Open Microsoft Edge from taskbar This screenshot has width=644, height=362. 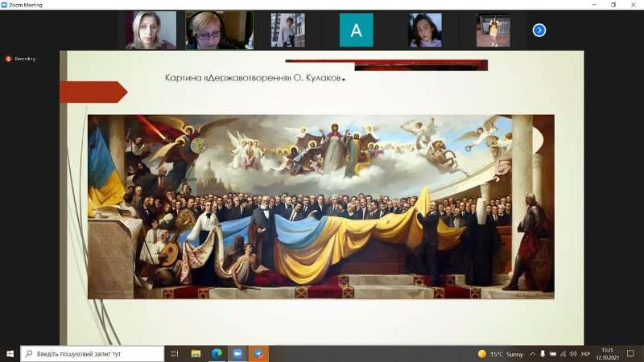[217, 354]
